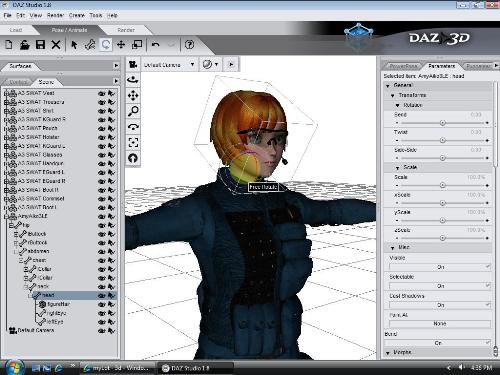The height and width of the screenshot is (375, 500).
Task: Use the viewport orbit camera control
Action: click(x=133, y=80)
